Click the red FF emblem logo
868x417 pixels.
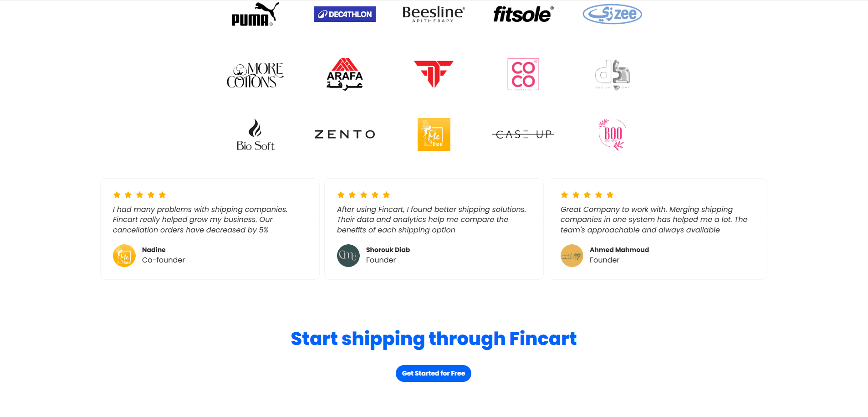tap(433, 74)
